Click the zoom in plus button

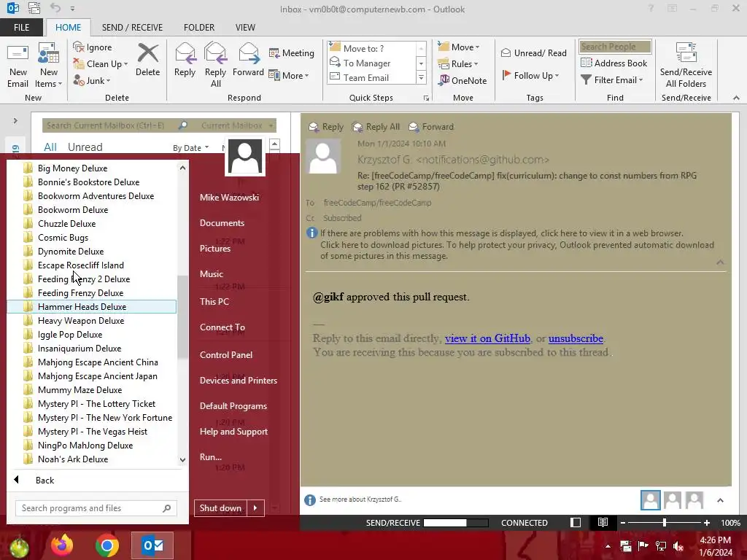707,523
